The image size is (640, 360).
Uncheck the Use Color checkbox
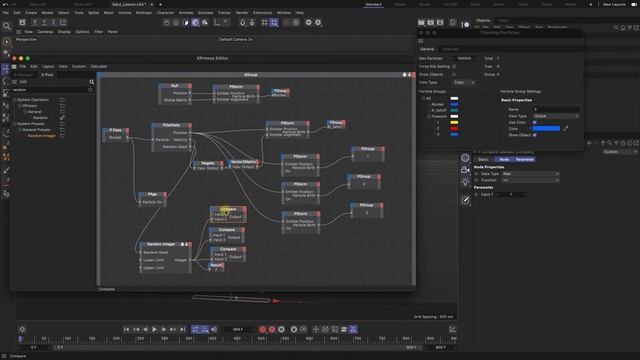535,122
